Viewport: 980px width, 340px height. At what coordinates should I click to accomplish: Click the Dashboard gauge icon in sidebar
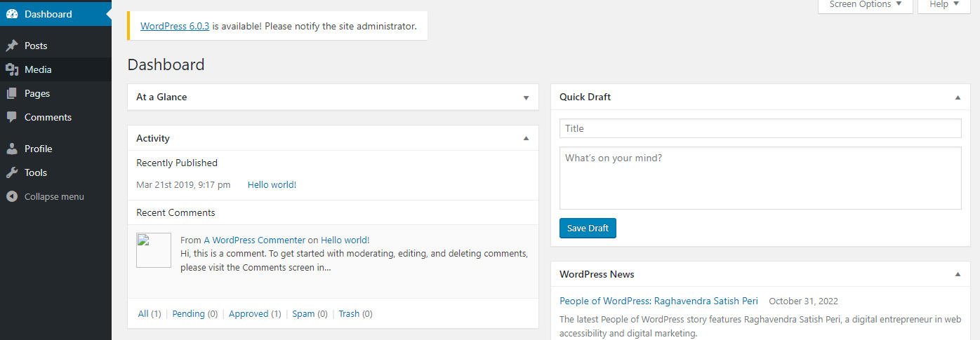coord(12,14)
